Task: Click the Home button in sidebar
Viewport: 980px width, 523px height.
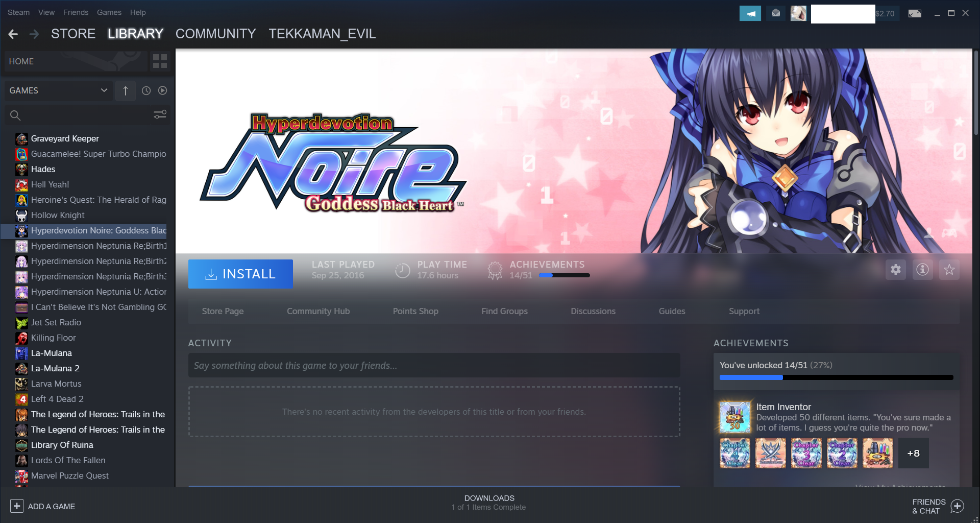Action: coord(76,61)
